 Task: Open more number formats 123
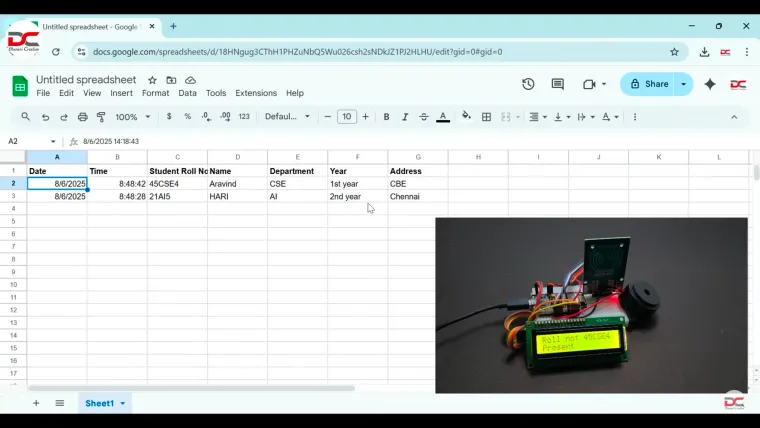pos(244,116)
